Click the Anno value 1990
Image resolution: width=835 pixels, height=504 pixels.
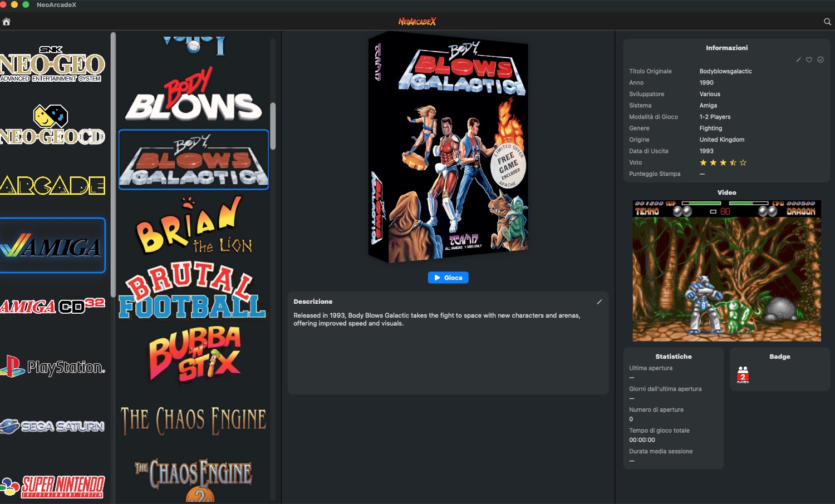pos(706,82)
